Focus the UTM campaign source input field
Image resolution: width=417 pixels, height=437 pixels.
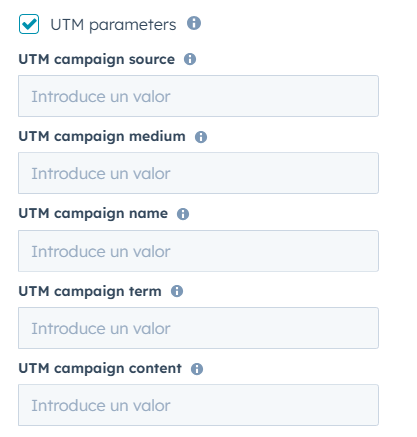point(198,96)
